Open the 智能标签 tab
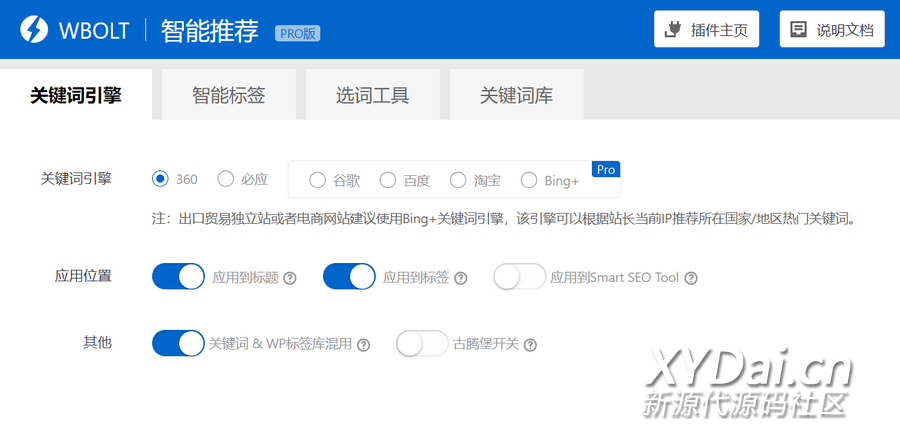 coord(229,95)
